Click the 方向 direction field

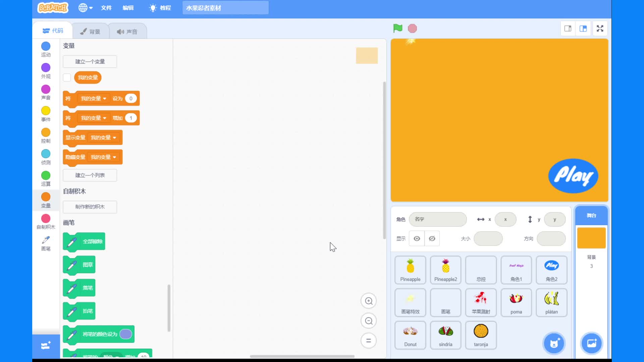[551, 238]
